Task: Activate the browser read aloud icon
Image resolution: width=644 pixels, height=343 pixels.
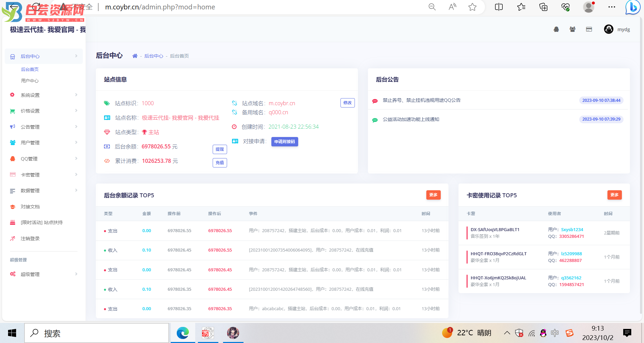Action: [452, 7]
